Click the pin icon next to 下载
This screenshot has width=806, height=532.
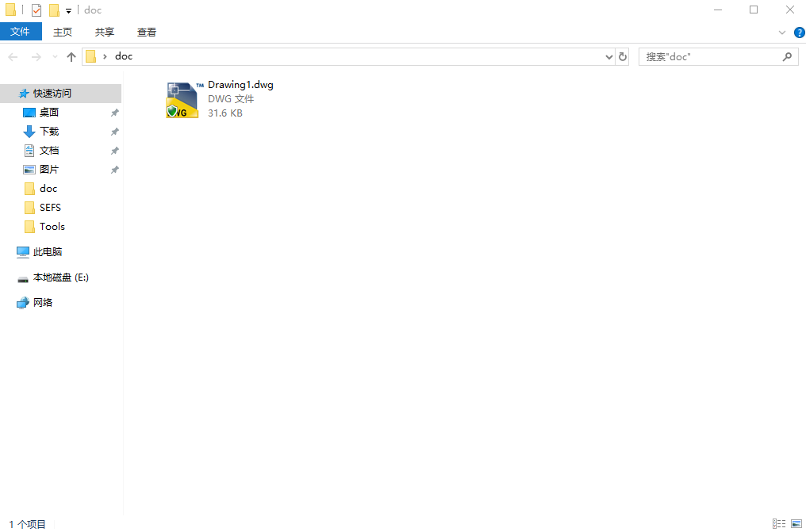tap(114, 132)
